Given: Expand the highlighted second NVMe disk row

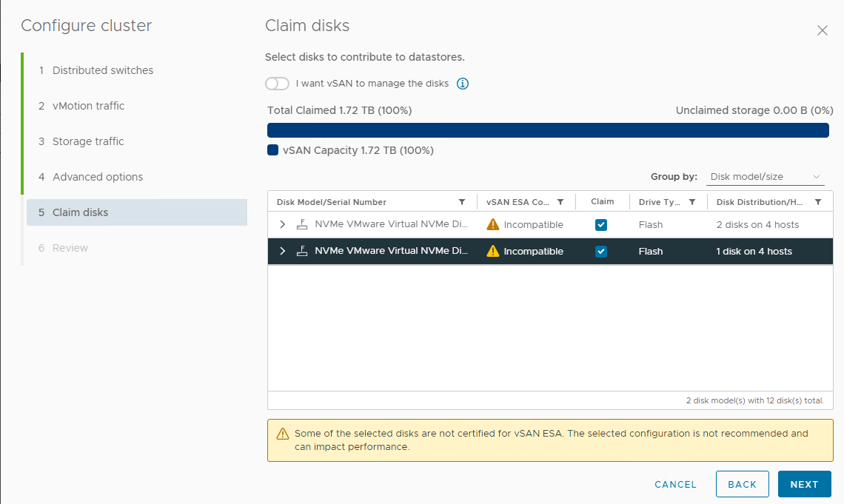Looking at the screenshot, I should 281,251.
